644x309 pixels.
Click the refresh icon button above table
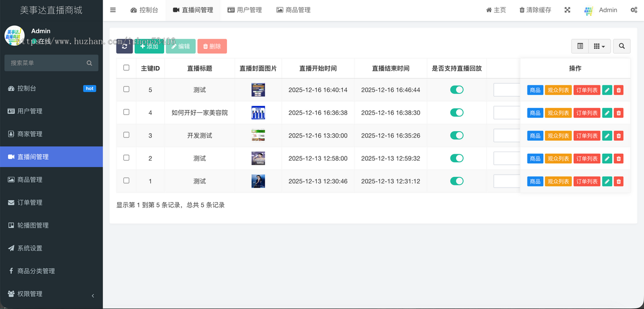125,46
